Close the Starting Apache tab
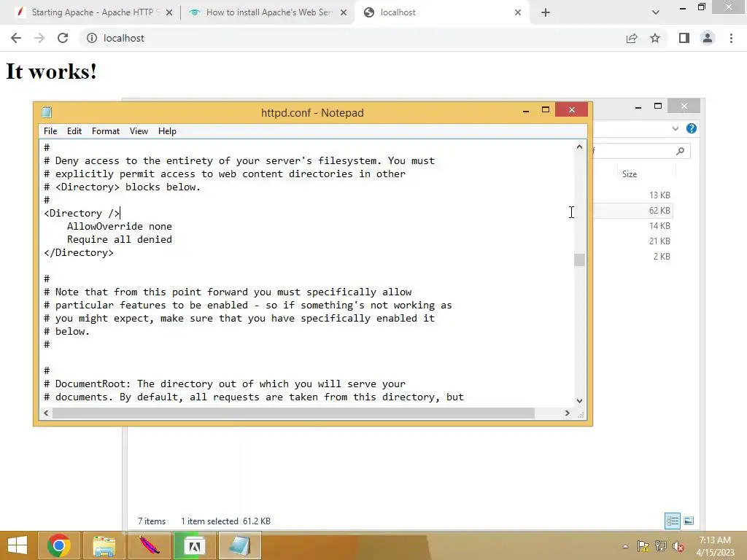 [169, 13]
